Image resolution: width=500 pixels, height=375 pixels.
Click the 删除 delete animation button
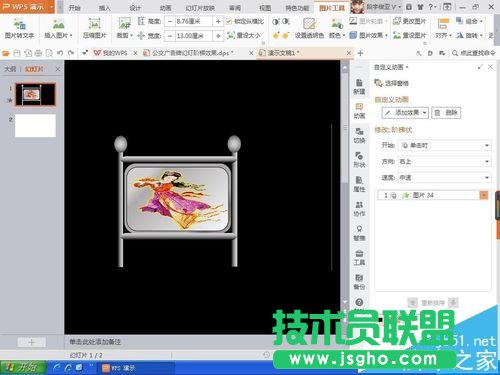tap(446, 113)
